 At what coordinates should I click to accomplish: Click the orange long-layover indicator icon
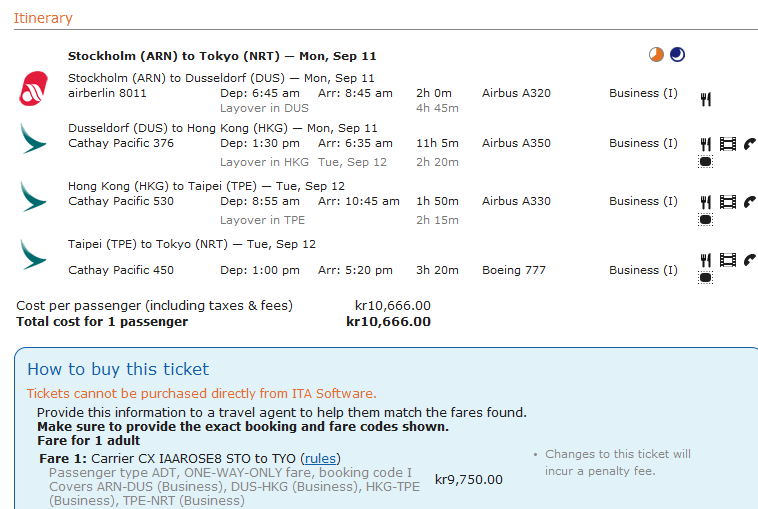click(656, 55)
